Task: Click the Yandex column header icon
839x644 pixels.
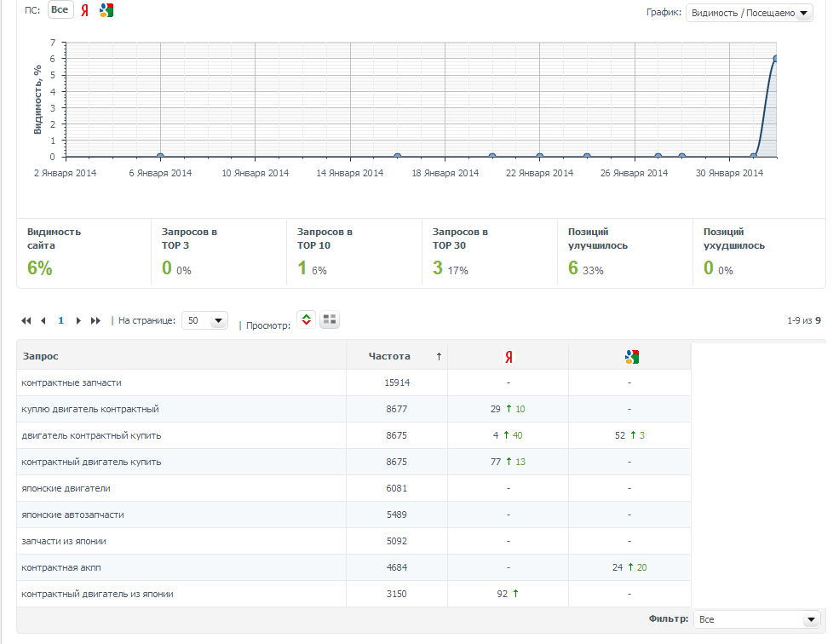Action: (x=509, y=357)
